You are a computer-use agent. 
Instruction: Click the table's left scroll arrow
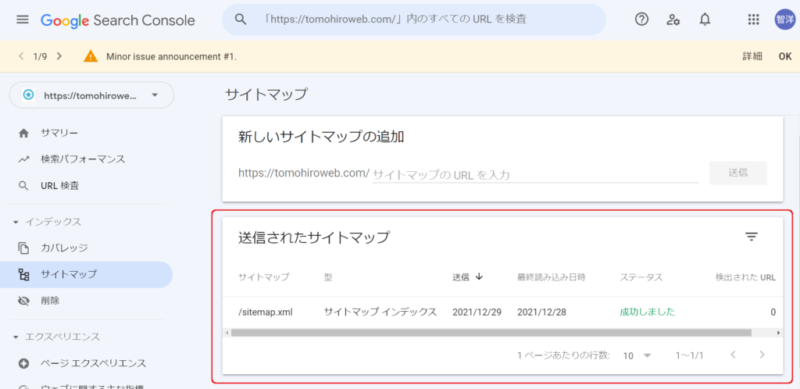tap(227, 333)
